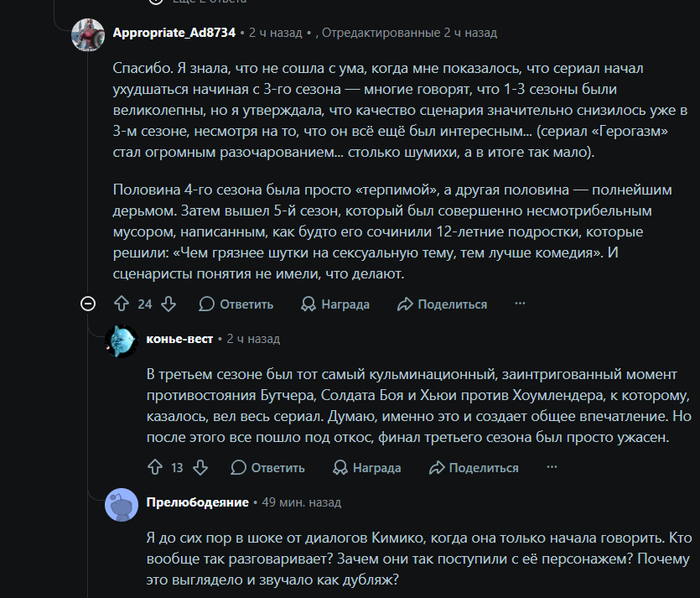Click the Appropriate_Ad8734 avatar image
700x598 pixels.
pyautogui.click(x=88, y=35)
